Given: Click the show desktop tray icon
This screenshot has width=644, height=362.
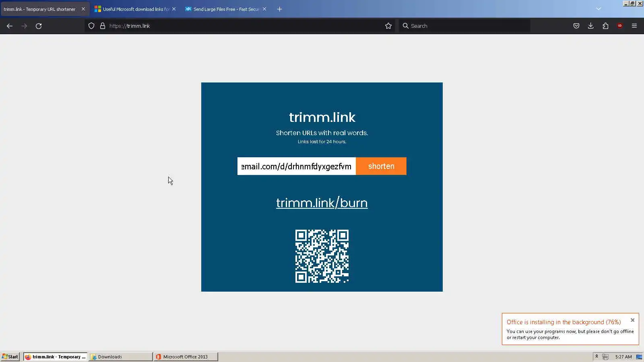Looking at the screenshot, I should [639, 357].
